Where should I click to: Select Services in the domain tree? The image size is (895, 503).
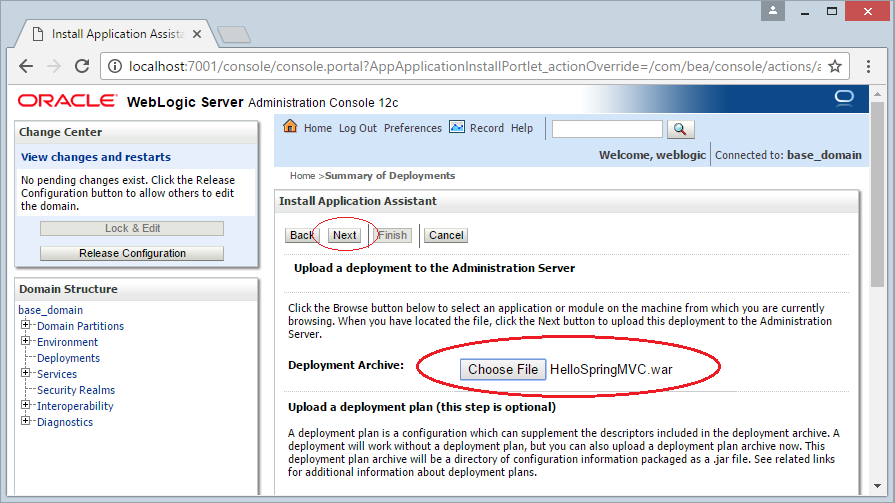57,374
